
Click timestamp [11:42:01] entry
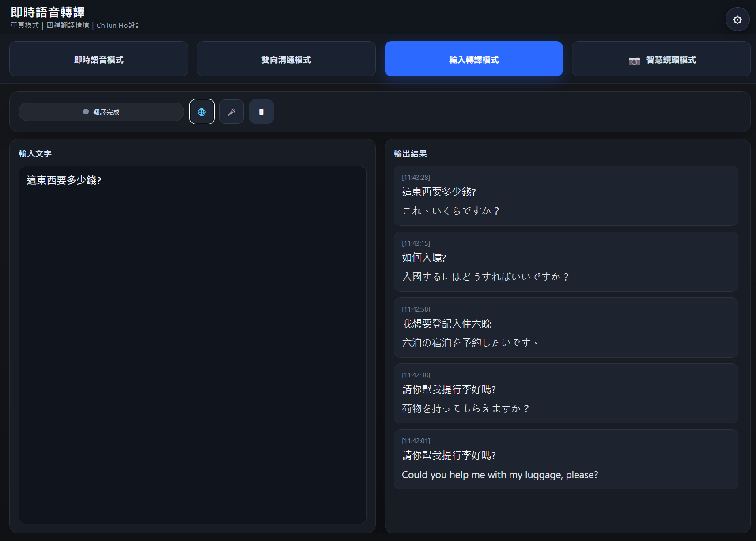(x=416, y=441)
